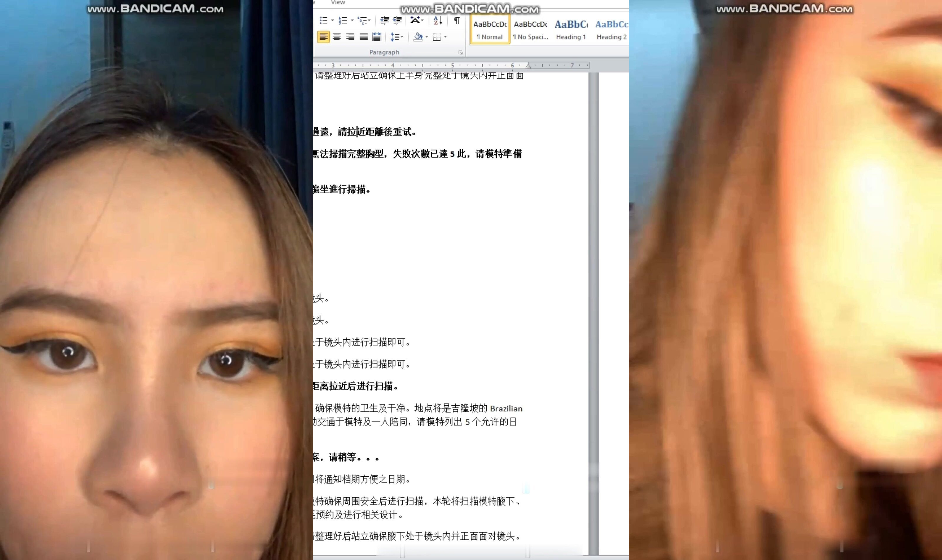Click the bold text '坐進行掃描。'
Image resolution: width=942 pixels, height=560 pixels.
pos(345,189)
